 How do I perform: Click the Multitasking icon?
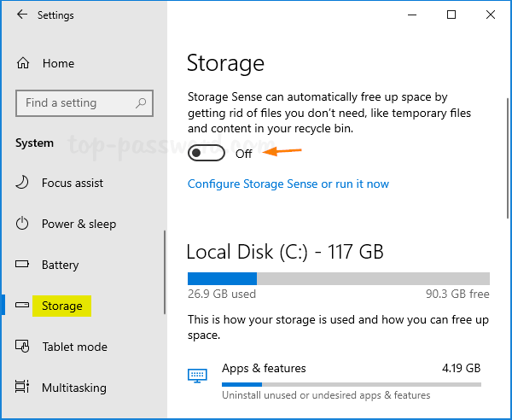23,388
